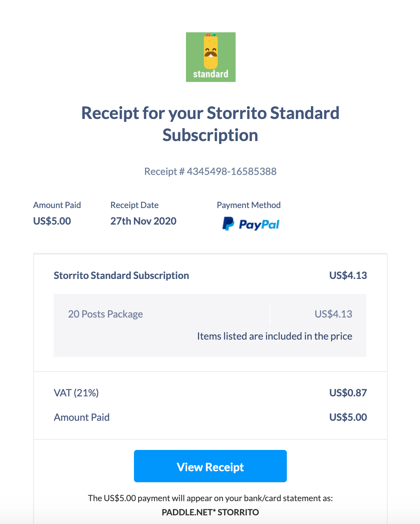Screen dimensions: 420x524
Task: Click the VAT (21%) label
Action: [76, 393]
